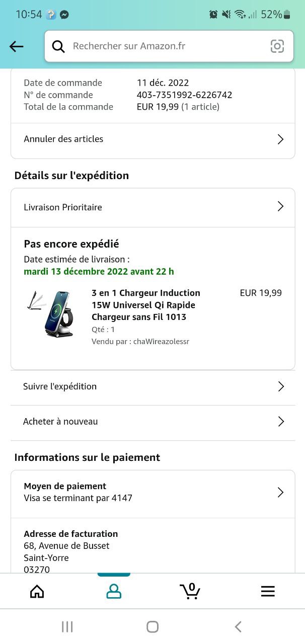This screenshot has height=644, width=305.
Task: Go to the Home tab icon
Action: coord(37,591)
